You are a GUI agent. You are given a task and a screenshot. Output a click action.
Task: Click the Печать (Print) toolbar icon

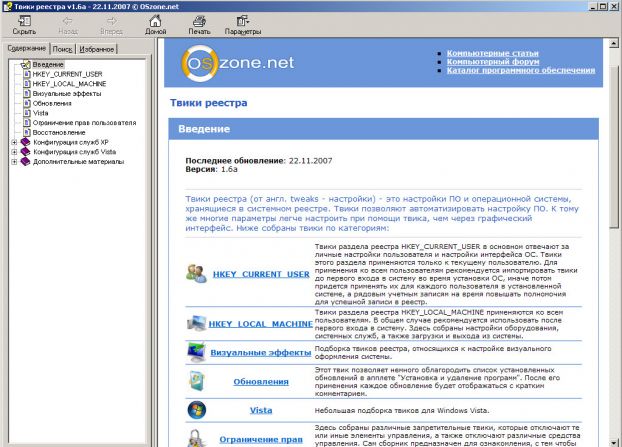(199, 24)
